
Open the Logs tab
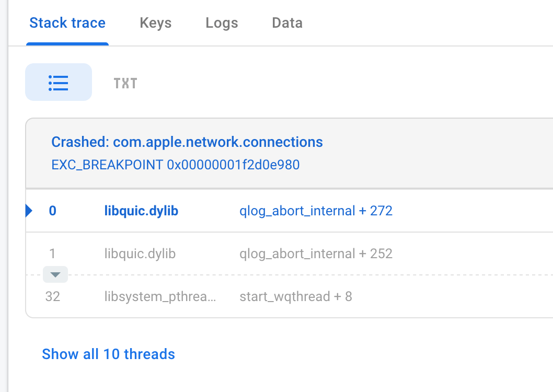222,23
